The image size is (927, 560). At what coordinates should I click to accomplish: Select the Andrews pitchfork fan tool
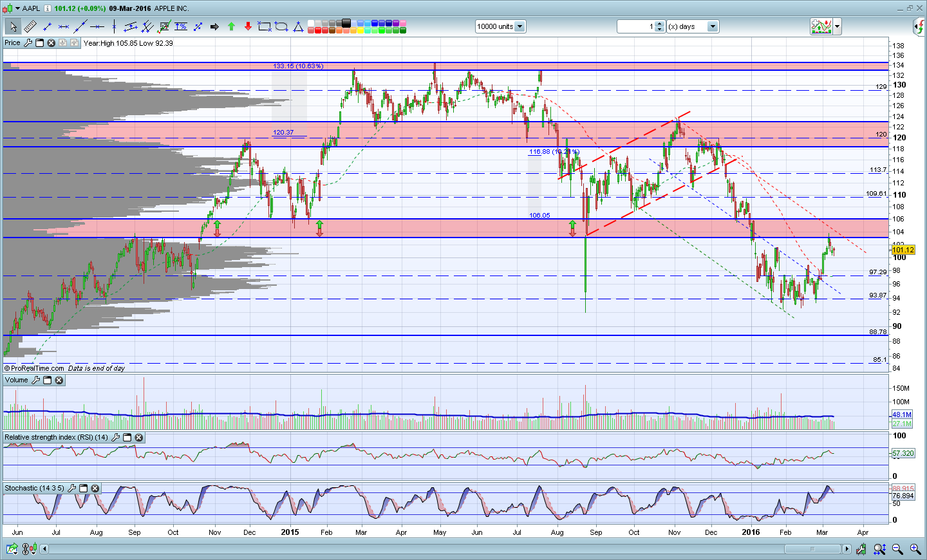point(147,26)
